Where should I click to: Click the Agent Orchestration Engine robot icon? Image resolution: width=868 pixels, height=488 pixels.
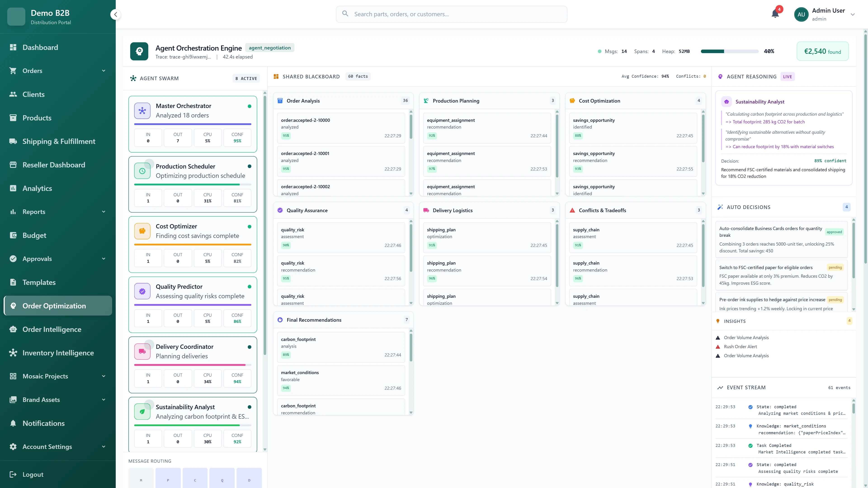(x=139, y=51)
